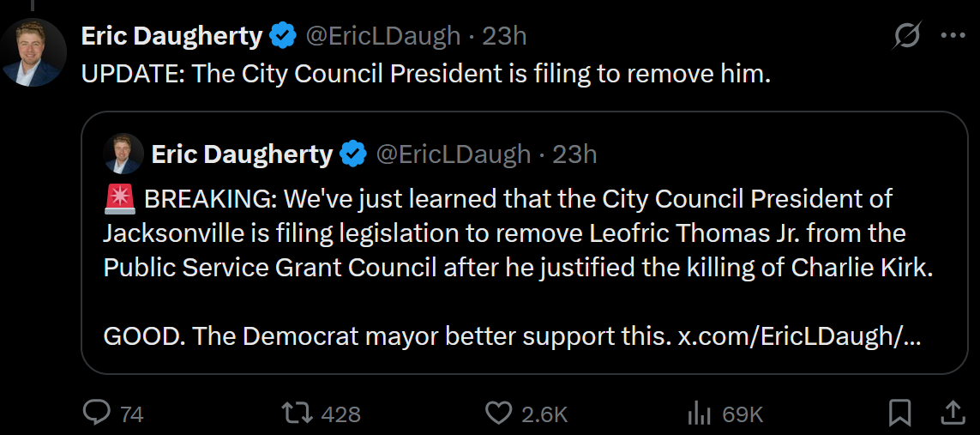Click the verified badge in quoted tweet

pos(352,154)
